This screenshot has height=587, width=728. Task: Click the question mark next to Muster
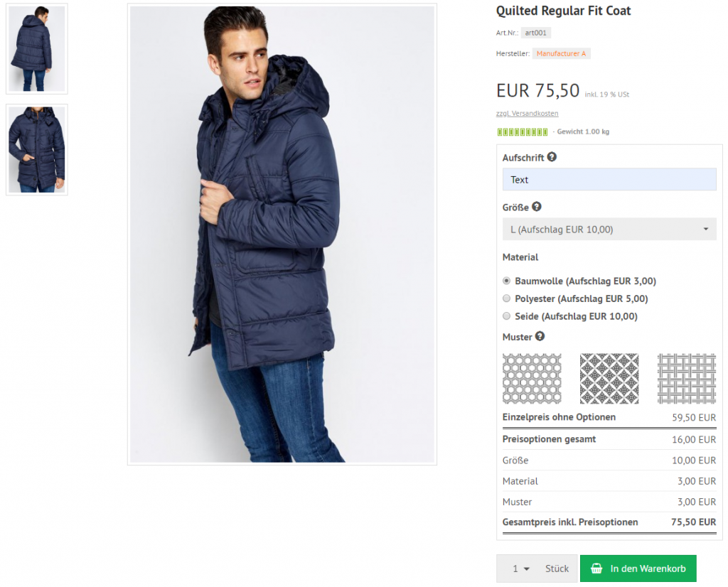(x=540, y=336)
